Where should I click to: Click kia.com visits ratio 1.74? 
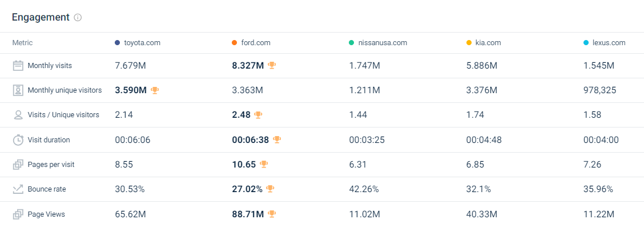pos(475,115)
